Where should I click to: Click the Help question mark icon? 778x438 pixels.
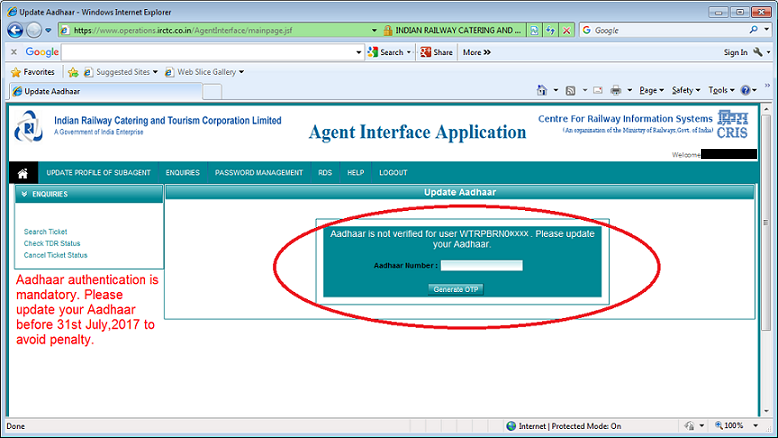coord(745,90)
